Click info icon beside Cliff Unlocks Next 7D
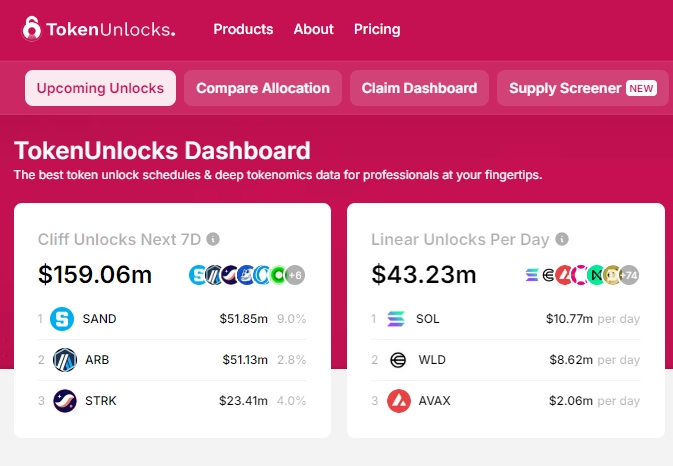Viewport: 673px width, 466px height. [x=213, y=239]
